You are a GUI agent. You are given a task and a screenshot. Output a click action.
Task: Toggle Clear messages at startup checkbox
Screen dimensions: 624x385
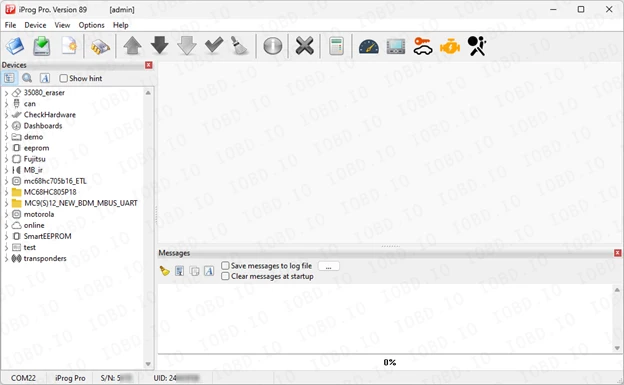225,276
